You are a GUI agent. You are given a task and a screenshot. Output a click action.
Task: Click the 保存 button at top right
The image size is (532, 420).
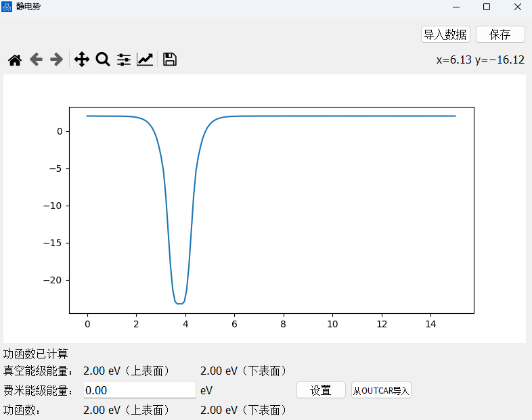(500, 34)
